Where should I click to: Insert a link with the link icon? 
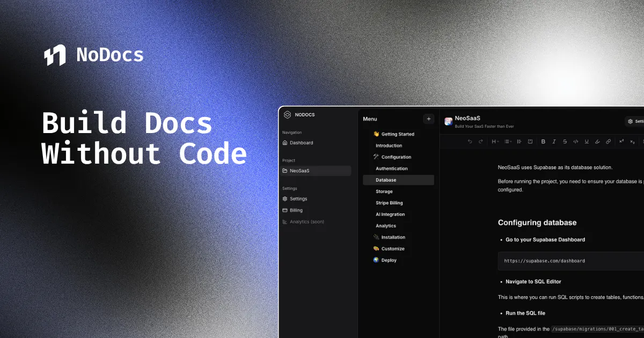click(x=608, y=142)
